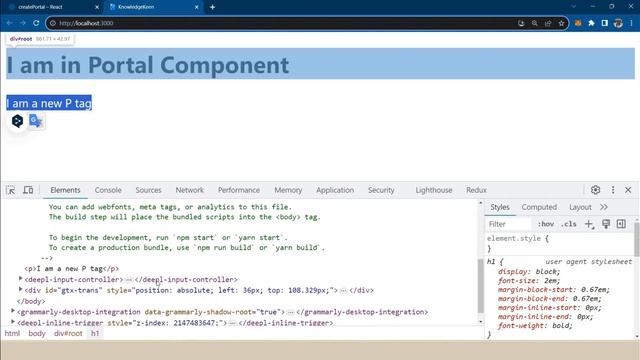Open the Sources tab
640x360 pixels.
tap(149, 190)
